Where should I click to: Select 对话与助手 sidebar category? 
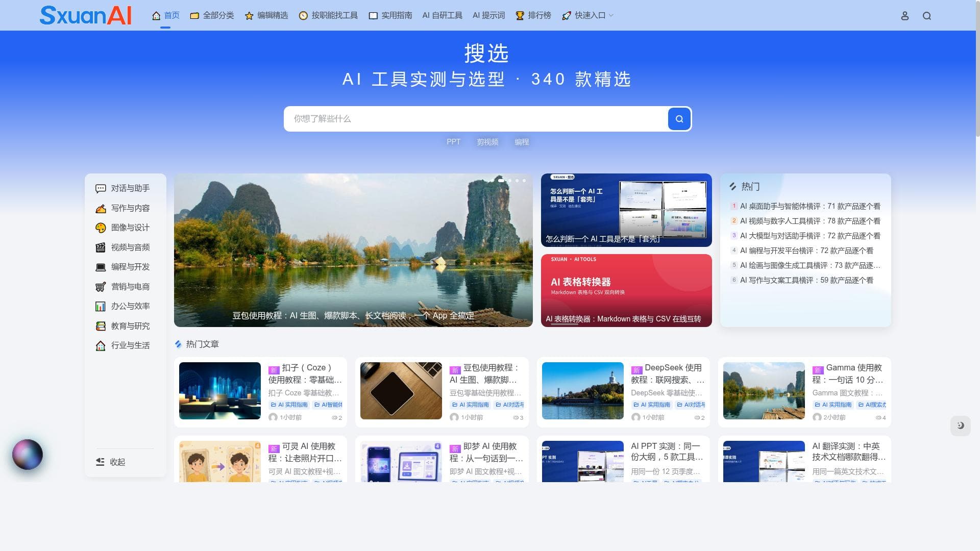click(122, 188)
